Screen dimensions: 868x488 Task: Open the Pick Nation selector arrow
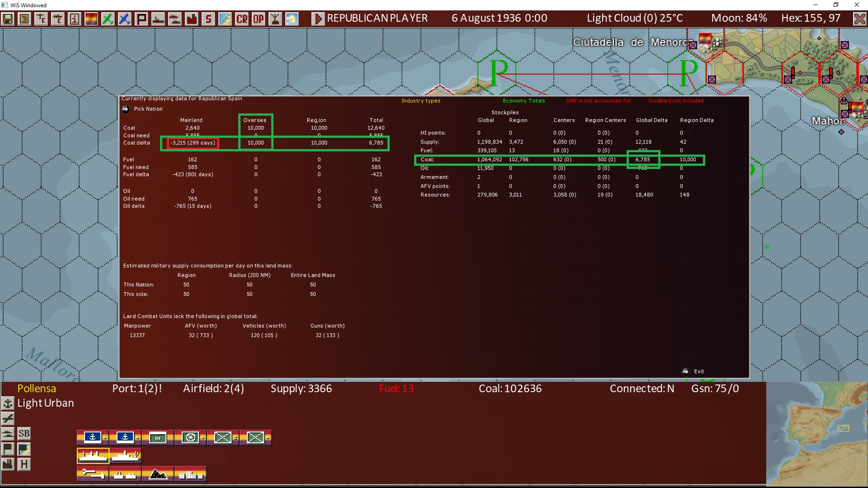pyautogui.click(x=126, y=109)
